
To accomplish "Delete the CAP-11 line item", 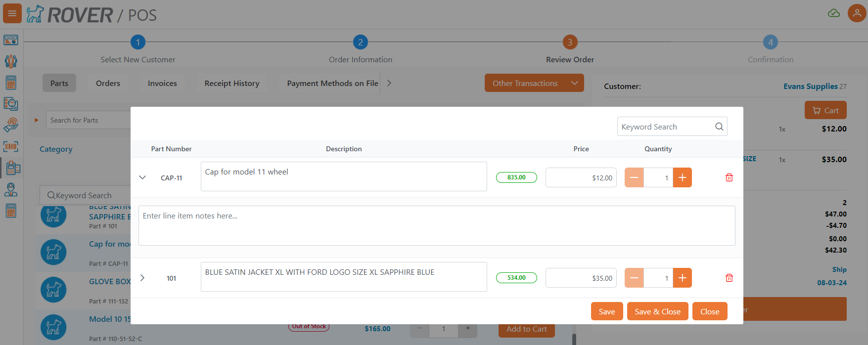I will click(729, 177).
